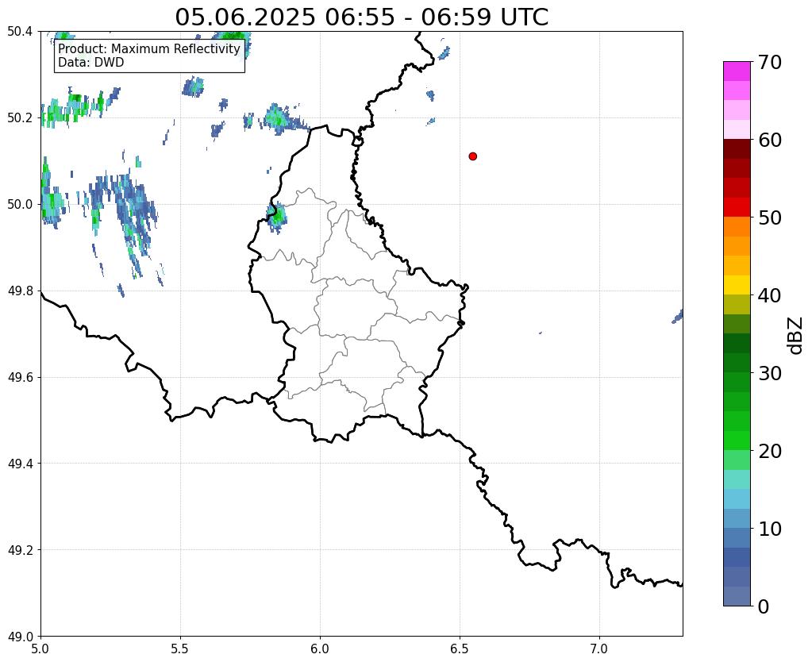The width and height of the screenshot is (812, 662).
Task: Click the 49.8 latitude axis label
Action: [x=20, y=291]
